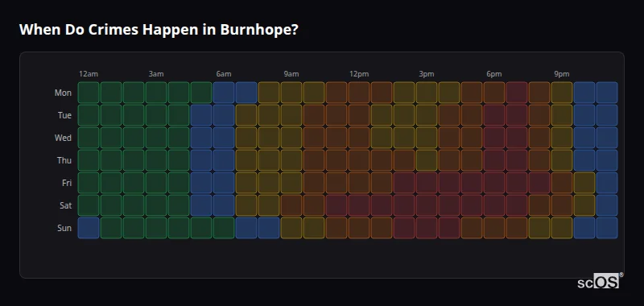Select the Wed row label
644x306 pixels.
point(63,138)
